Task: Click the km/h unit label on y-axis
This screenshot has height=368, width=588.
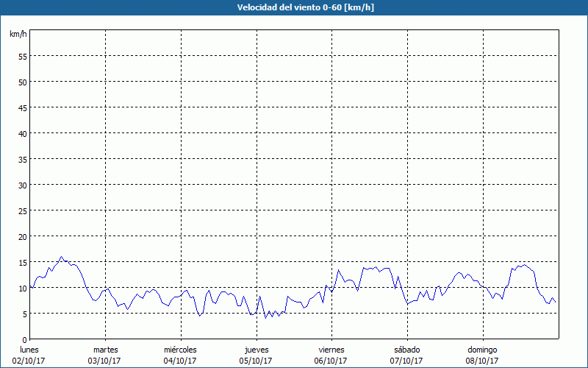Action: tap(18, 35)
